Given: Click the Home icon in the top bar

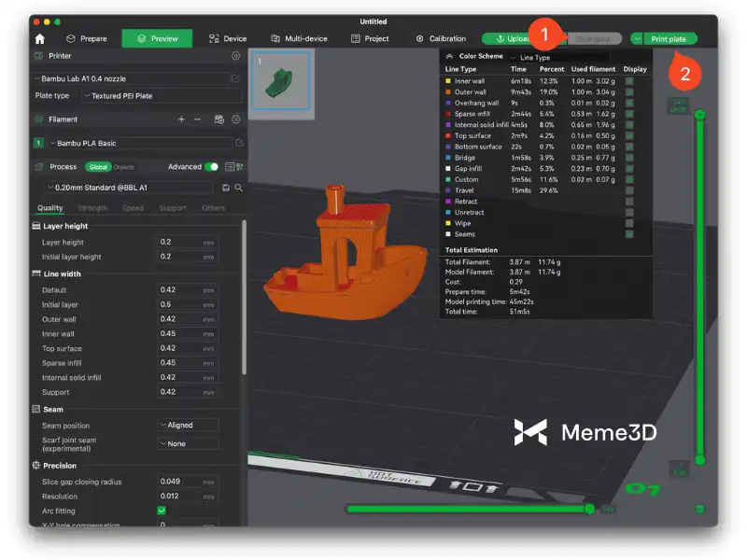Looking at the screenshot, I should [39, 39].
